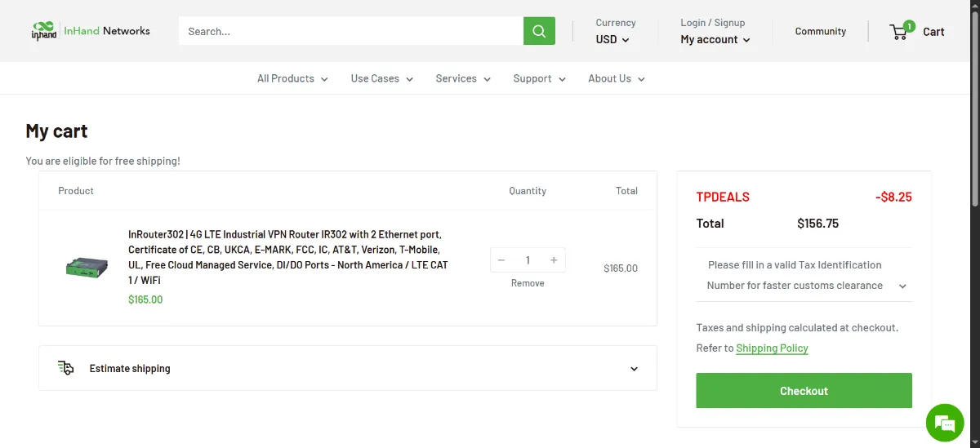The height and width of the screenshot is (448, 980).
Task: Click the Checkout button
Action: (x=804, y=391)
